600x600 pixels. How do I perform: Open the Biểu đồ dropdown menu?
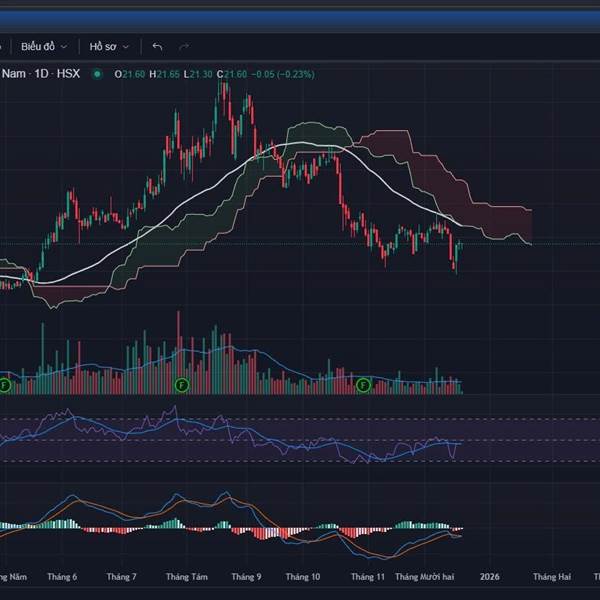point(44,46)
